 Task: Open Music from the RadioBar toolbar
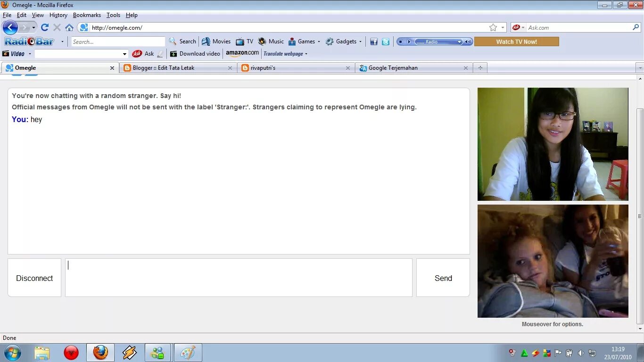click(x=271, y=41)
